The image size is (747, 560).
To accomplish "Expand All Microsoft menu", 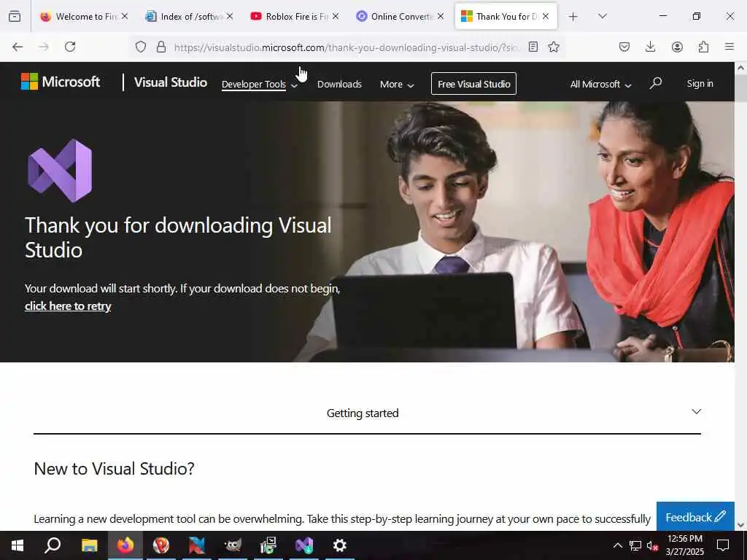I will click(x=601, y=85).
